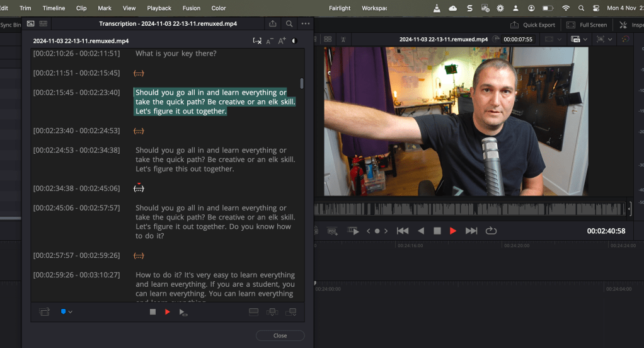
Task: Toggle the transcription contrast half-circle icon
Action: point(294,41)
